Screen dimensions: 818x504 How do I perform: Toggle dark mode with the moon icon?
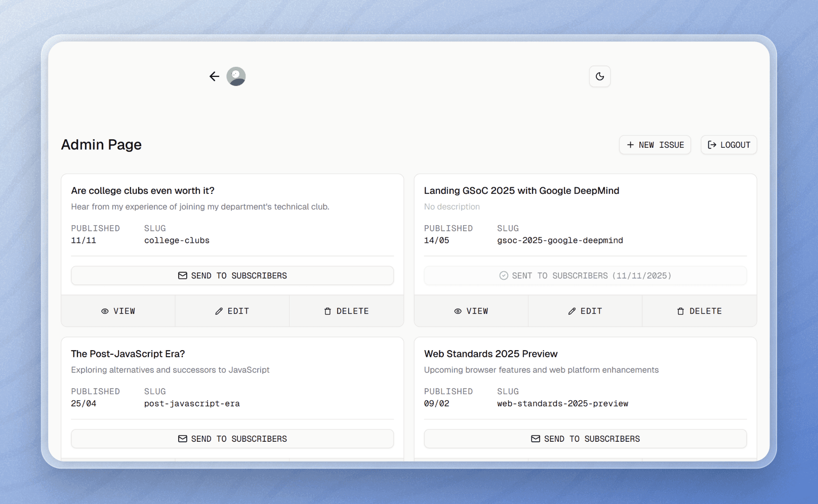click(x=600, y=76)
